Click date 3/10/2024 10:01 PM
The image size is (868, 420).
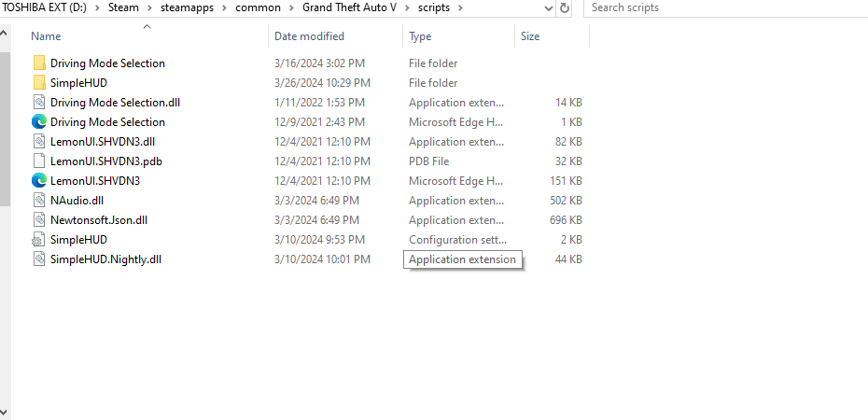pos(322,259)
